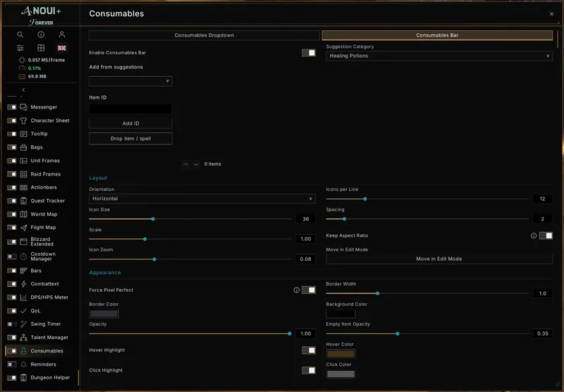The width and height of the screenshot is (564, 392).
Task: Click Move in Edit Mode button
Action: pyautogui.click(x=439, y=259)
